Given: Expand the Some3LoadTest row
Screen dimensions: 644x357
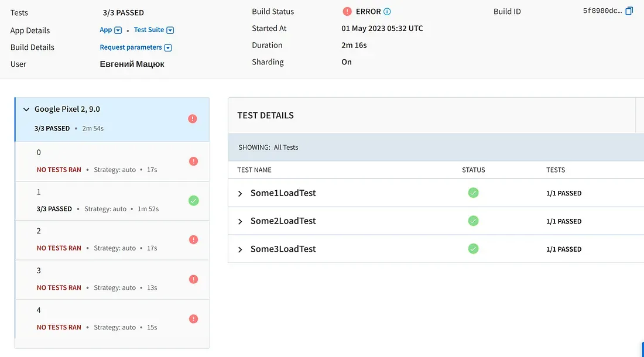Looking at the screenshot, I should pos(240,249).
